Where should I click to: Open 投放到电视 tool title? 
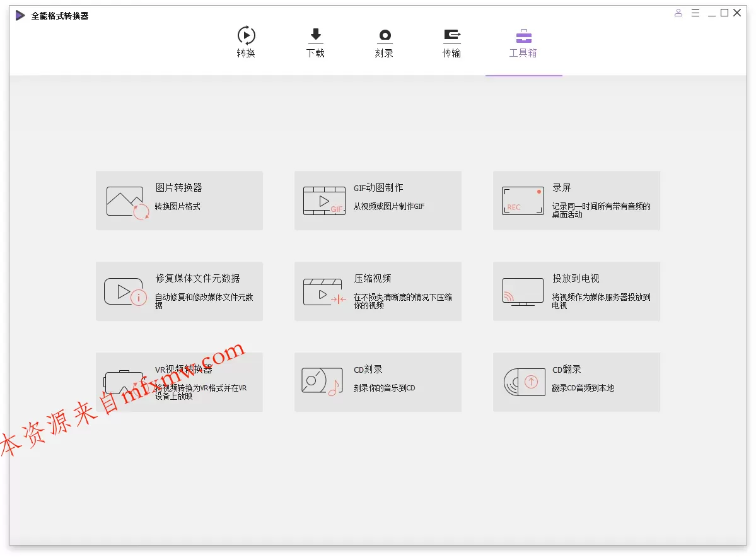(576, 278)
